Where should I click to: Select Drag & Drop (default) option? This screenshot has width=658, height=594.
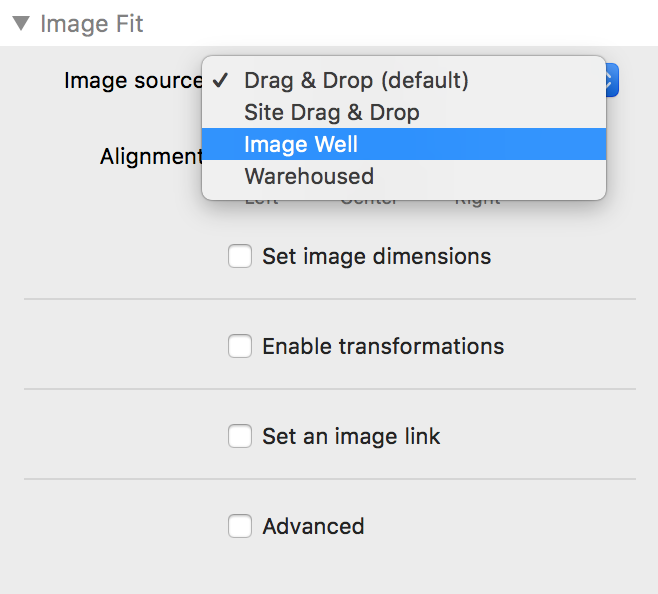(356, 80)
